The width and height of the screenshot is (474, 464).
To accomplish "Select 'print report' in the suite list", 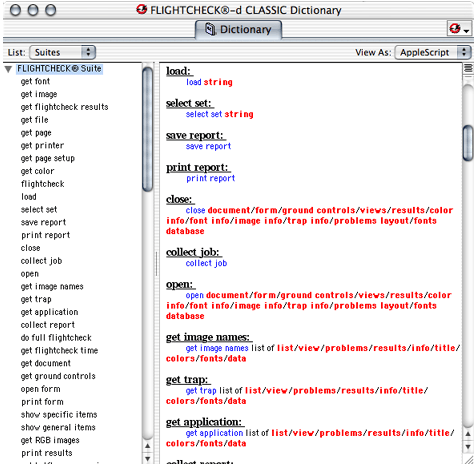I will click(x=46, y=235).
